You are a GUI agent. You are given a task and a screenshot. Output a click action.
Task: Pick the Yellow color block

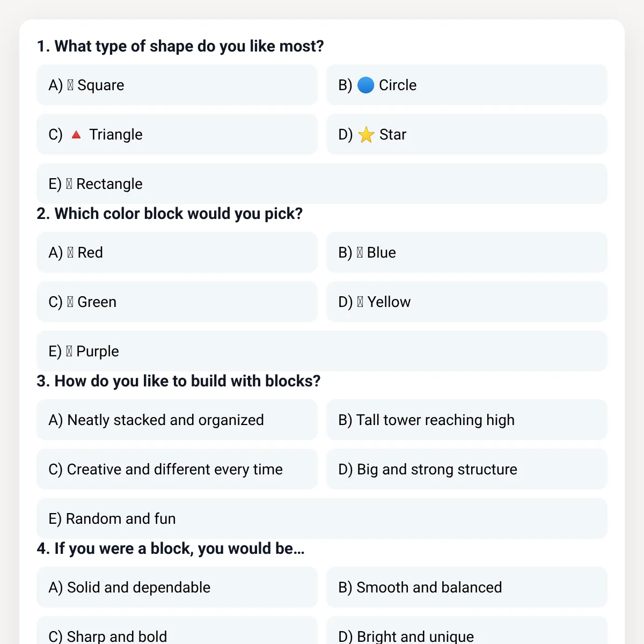[467, 302]
